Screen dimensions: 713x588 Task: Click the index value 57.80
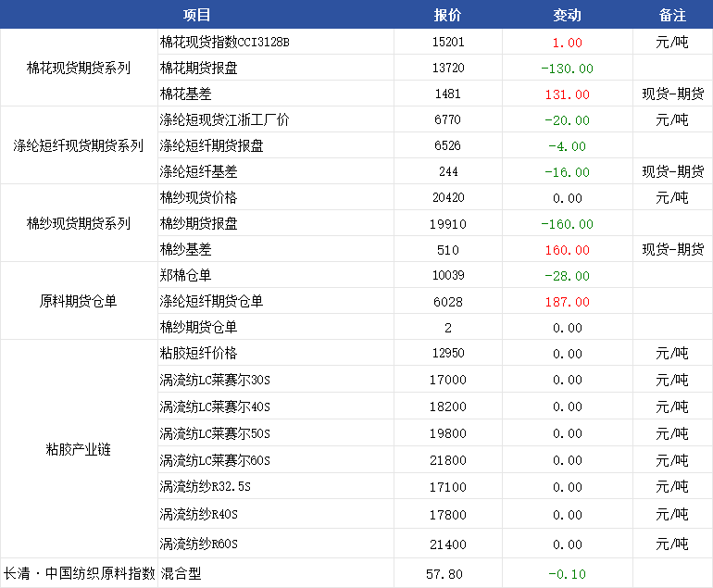444,574
